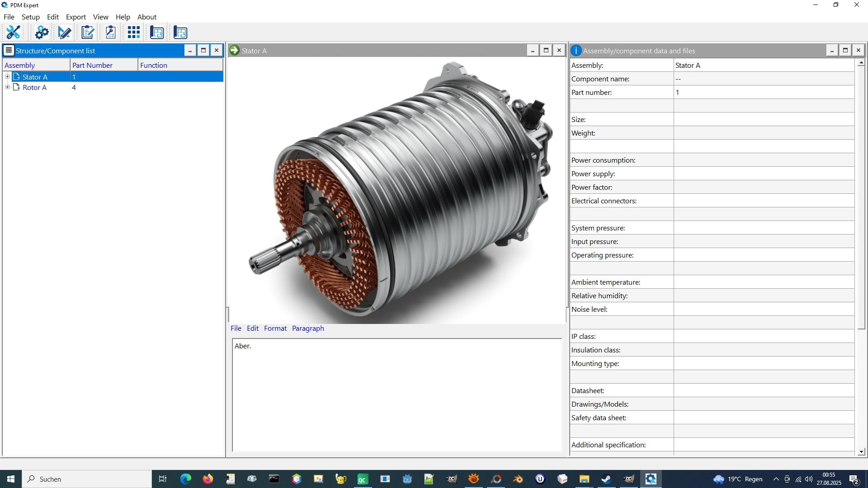Screen dimensions: 868x488
Task: Click the rightmost floor-plan blueprint toolbar icon
Action: point(180,32)
